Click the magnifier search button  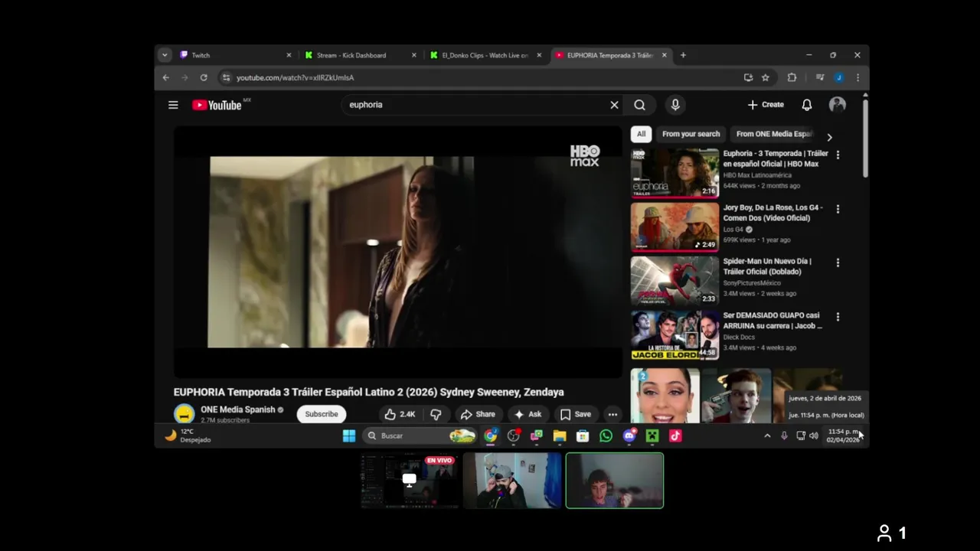click(x=639, y=105)
